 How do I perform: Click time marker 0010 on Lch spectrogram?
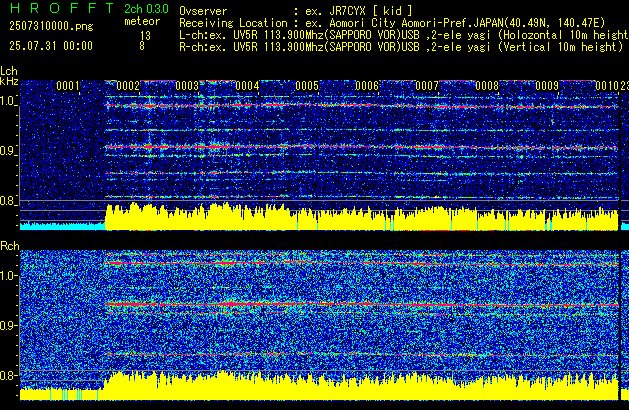[x=607, y=86]
